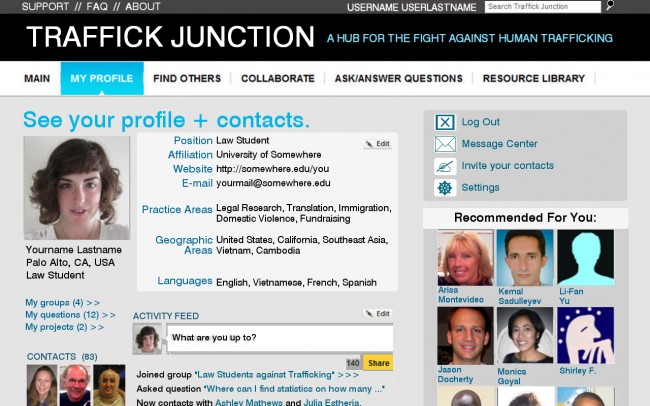Viewport: 650px width, 406px height.
Task: Click the Invite your contacts pen icon
Action: [x=445, y=166]
